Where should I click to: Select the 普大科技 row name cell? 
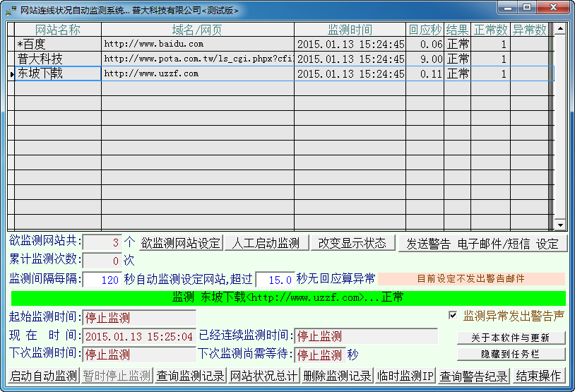(x=58, y=59)
